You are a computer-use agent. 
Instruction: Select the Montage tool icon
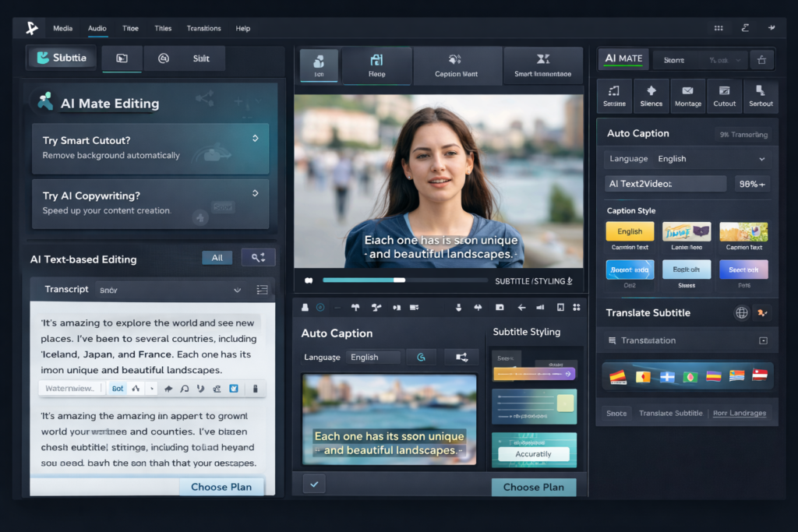(x=688, y=96)
